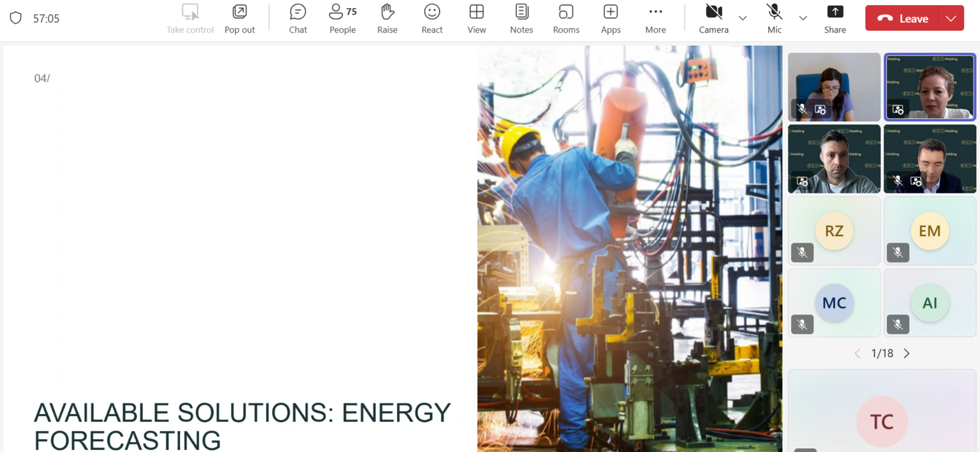Select the RZ participant tile
Screen dimensions: 980x452
click(834, 230)
